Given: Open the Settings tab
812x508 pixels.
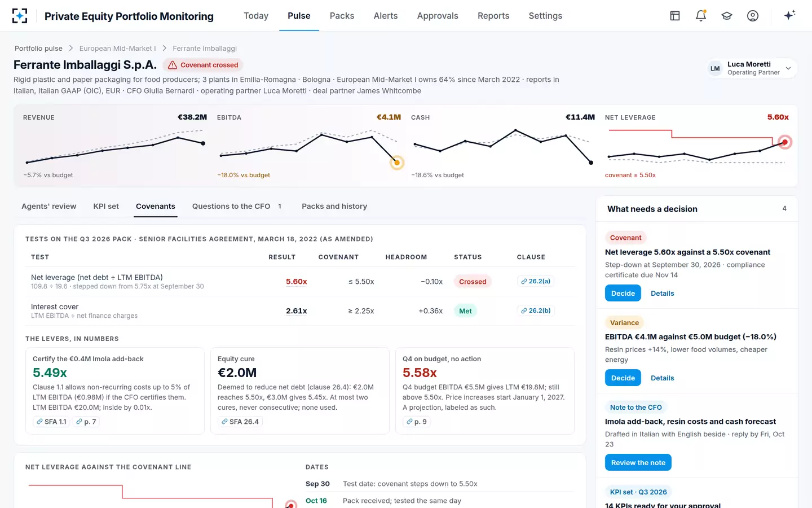Looking at the screenshot, I should click(545, 16).
